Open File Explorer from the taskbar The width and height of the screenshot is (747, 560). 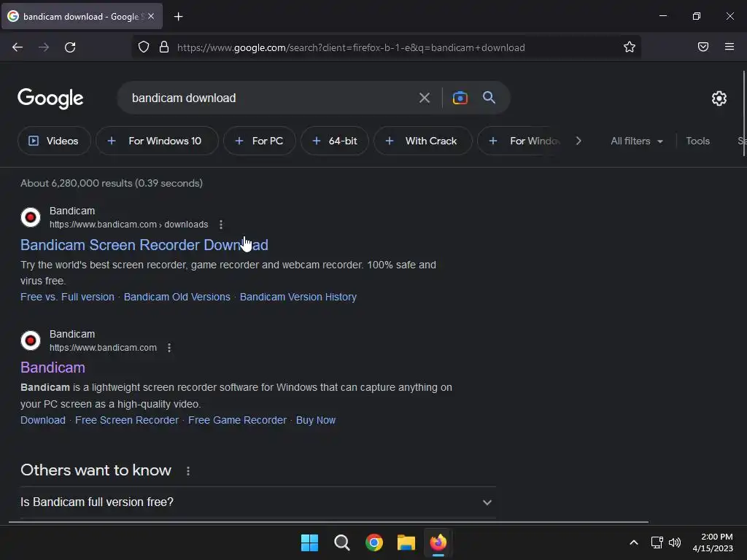coord(406,542)
